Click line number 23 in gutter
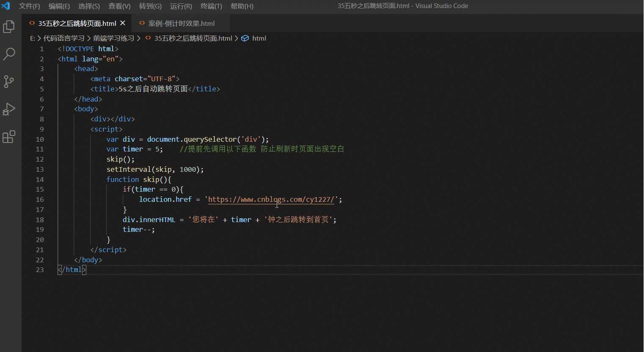 [x=40, y=269]
